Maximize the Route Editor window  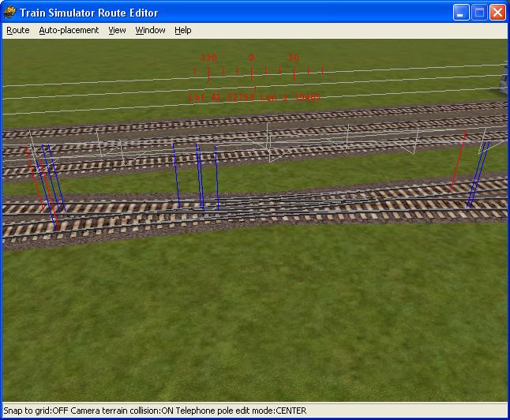[479, 13]
